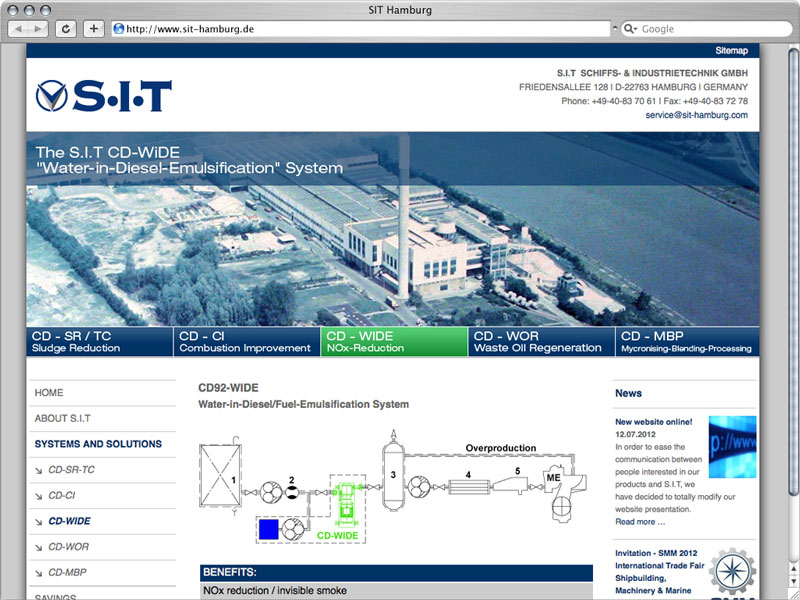Open the Google search magnifier dropdown
This screenshot has width=800, height=600.
(631, 29)
